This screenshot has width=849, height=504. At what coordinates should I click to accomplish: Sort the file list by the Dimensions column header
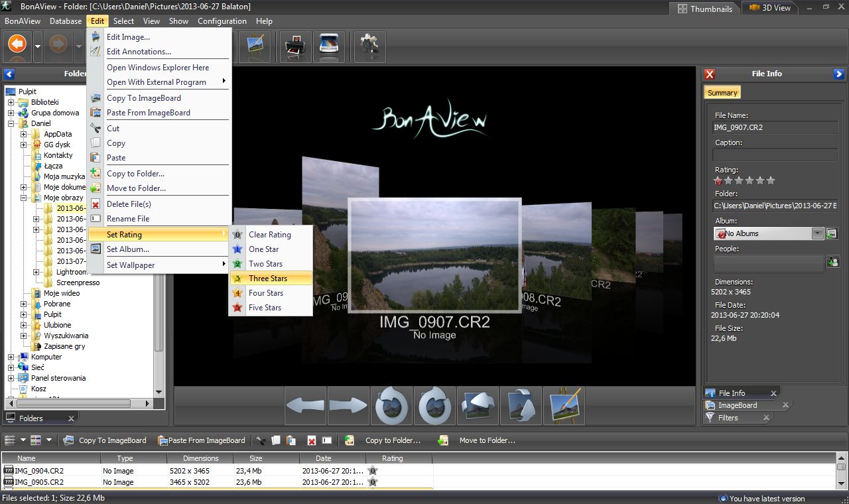200,458
